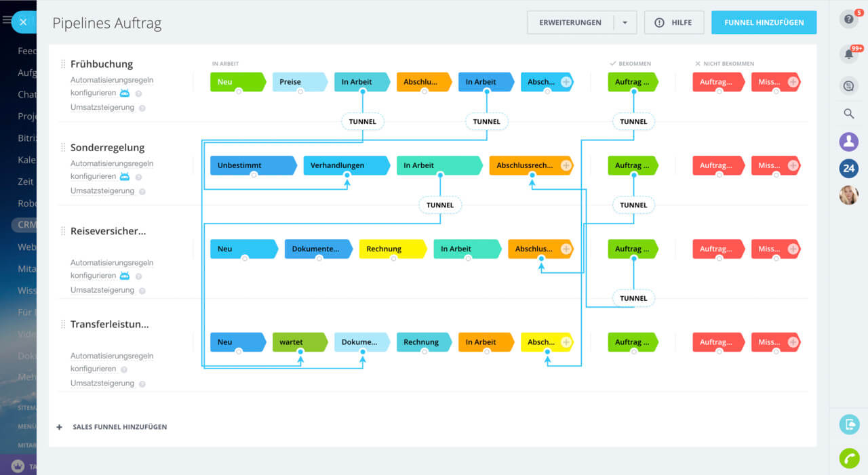Add stage via plus on Frühbuchung Miss stage

coord(793,82)
